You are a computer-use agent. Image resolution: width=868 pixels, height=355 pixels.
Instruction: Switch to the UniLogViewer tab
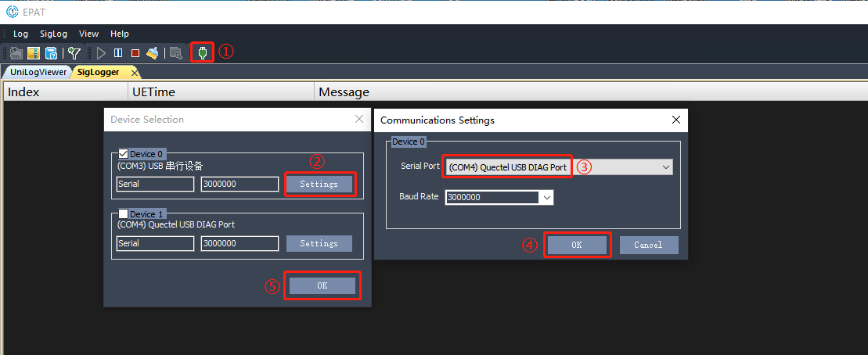(x=38, y=72)
